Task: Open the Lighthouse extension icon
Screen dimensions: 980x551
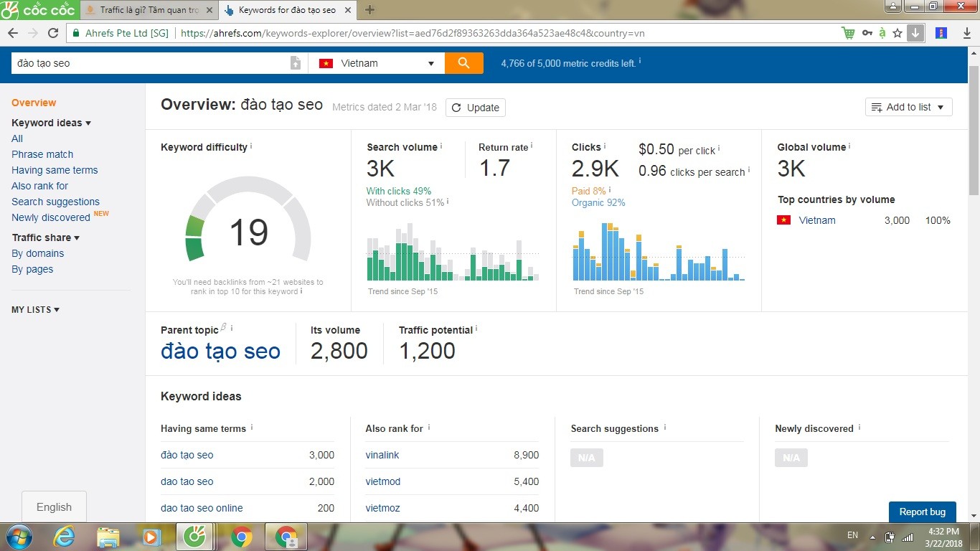Action: [941, 33]
